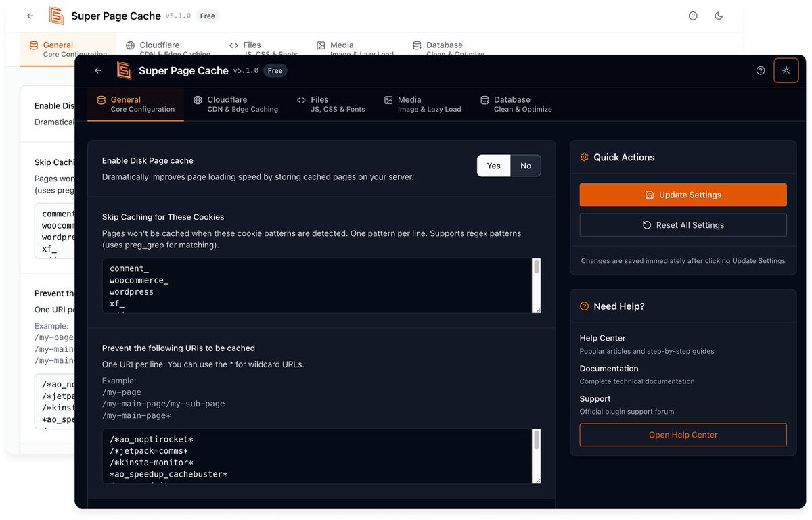812x520 pixels.
Task: Click the gear icon beside Quick Actions
Action: (584, 156)
